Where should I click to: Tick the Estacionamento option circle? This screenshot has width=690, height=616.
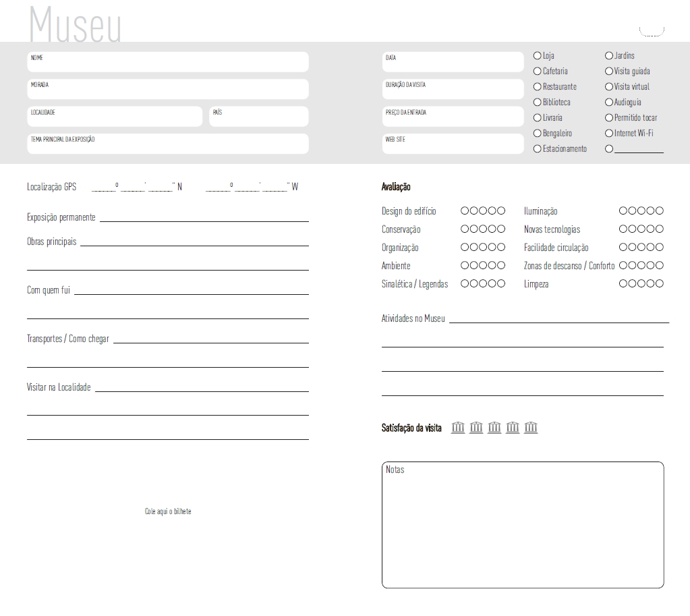point(537,149)
